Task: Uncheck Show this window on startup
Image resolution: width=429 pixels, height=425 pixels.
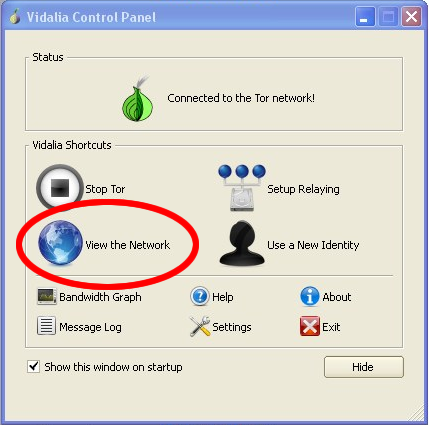Action: point(33,366)
